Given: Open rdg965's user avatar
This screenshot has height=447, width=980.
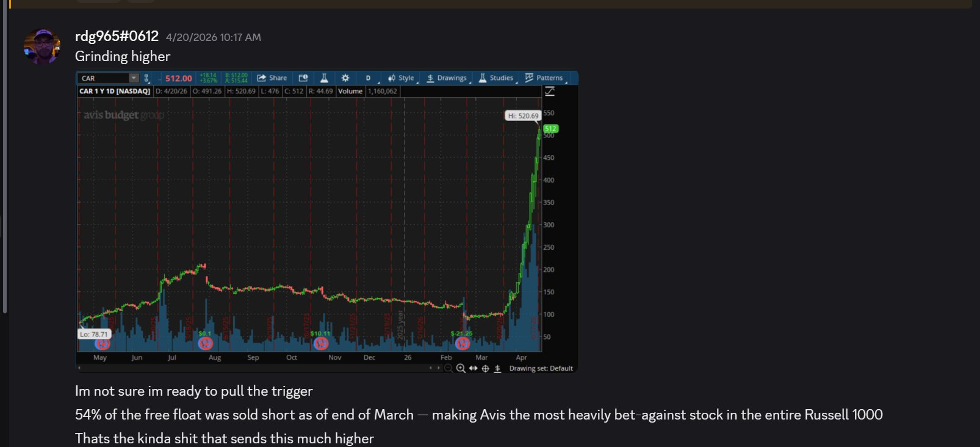Looking at the screenshot, I should pos(42,46).
